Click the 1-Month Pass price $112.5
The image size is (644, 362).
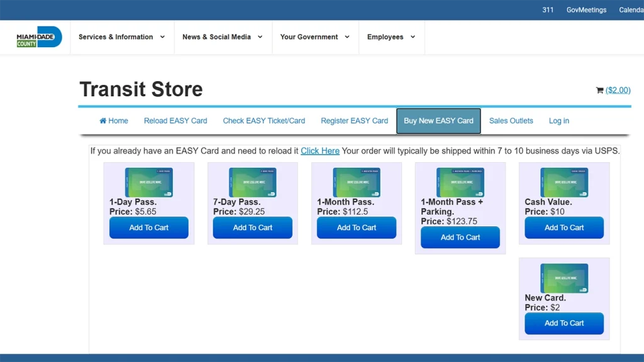355,212
